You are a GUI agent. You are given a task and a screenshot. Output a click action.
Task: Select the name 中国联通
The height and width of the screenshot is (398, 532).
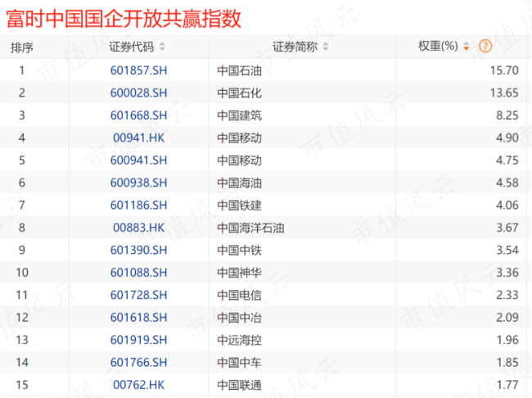click(240, 385)
